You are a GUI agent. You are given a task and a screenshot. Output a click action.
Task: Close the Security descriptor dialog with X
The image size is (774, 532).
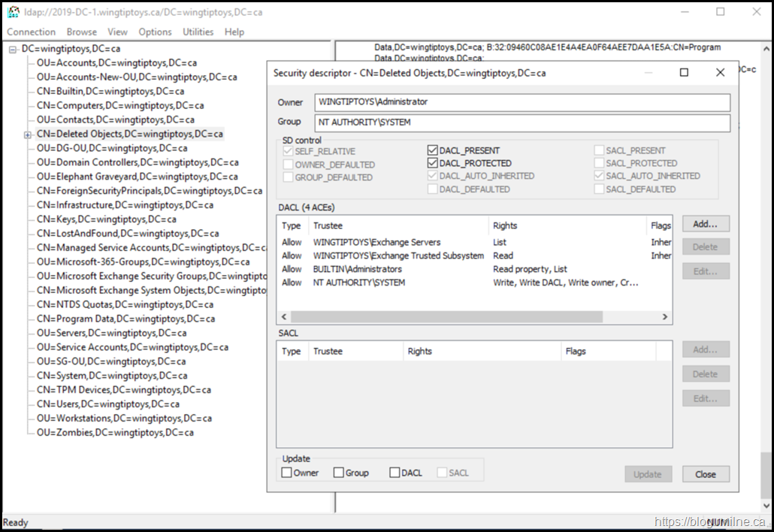tap(720, 73)
